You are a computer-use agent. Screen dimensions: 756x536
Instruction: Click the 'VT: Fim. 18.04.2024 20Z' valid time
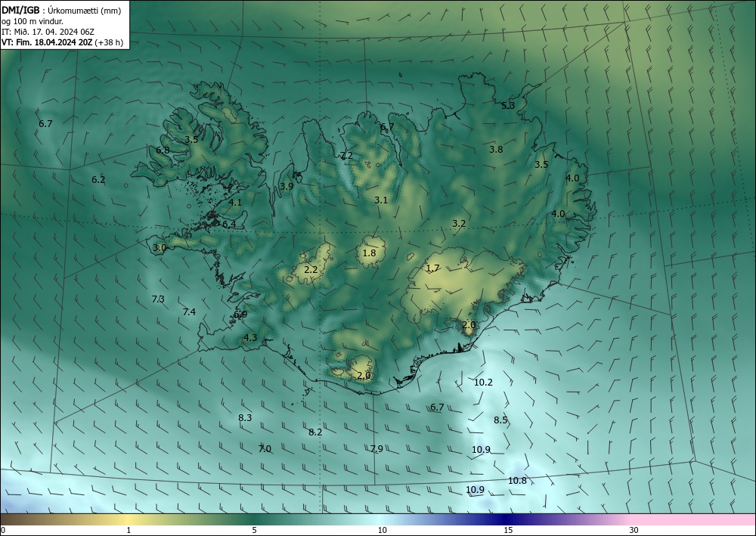tap(47, 42)
